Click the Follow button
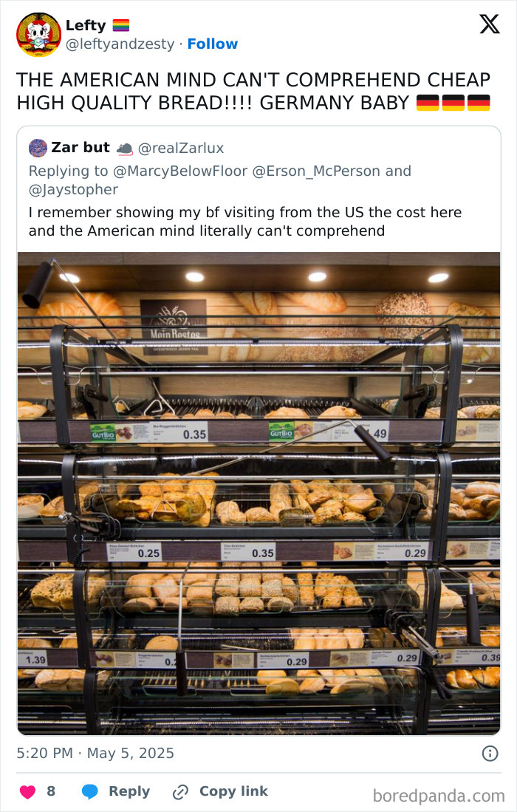This screenshot has height=812, width=517. [x=213, y=44]
